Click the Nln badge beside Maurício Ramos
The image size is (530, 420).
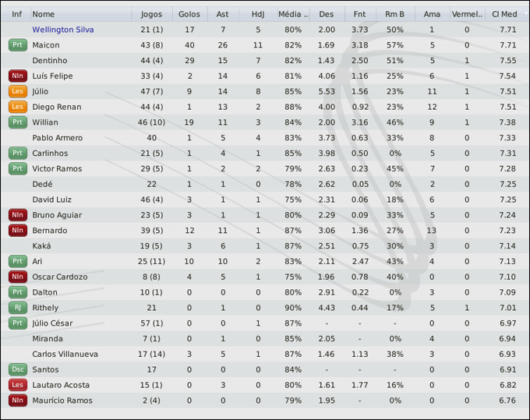(x=17, y=401)
